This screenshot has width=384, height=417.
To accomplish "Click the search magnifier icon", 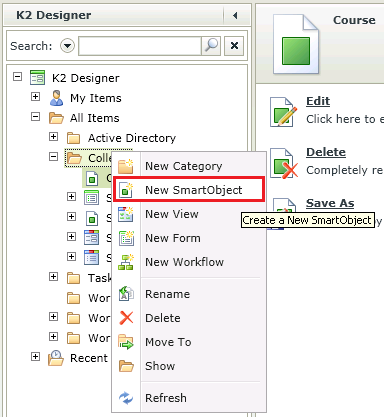I will [211, 46].
